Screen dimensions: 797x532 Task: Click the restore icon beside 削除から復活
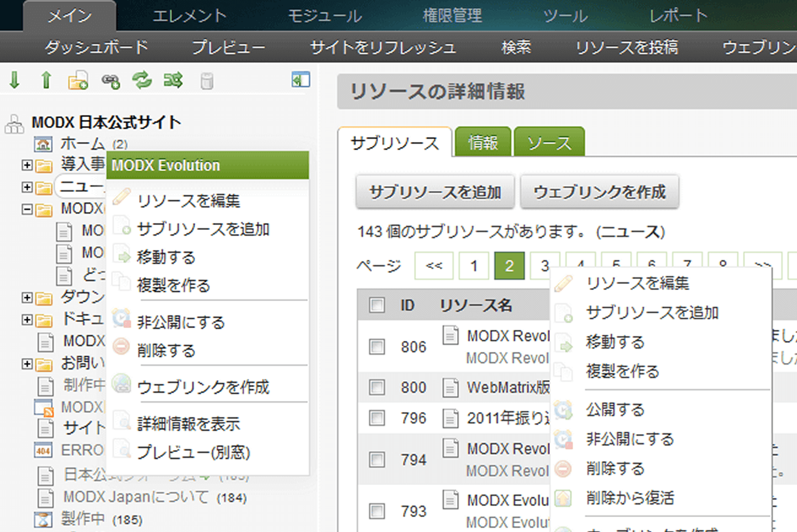pos(563,498)
